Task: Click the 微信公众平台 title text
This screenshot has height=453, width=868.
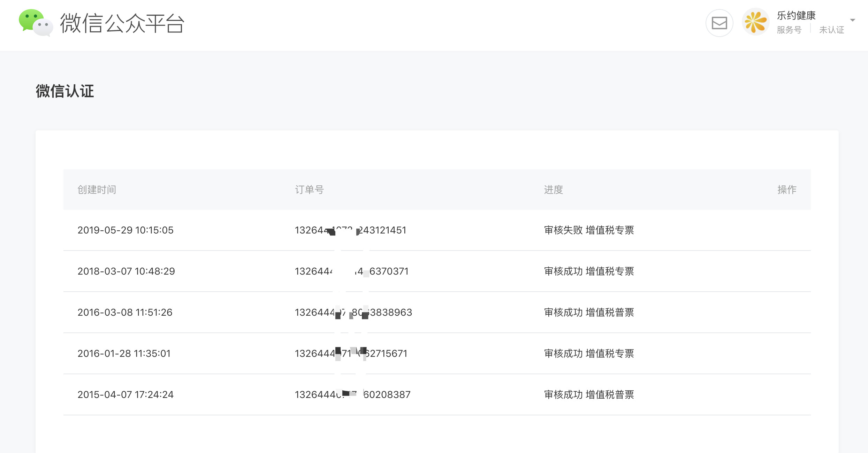Action: tap(122, 23)
